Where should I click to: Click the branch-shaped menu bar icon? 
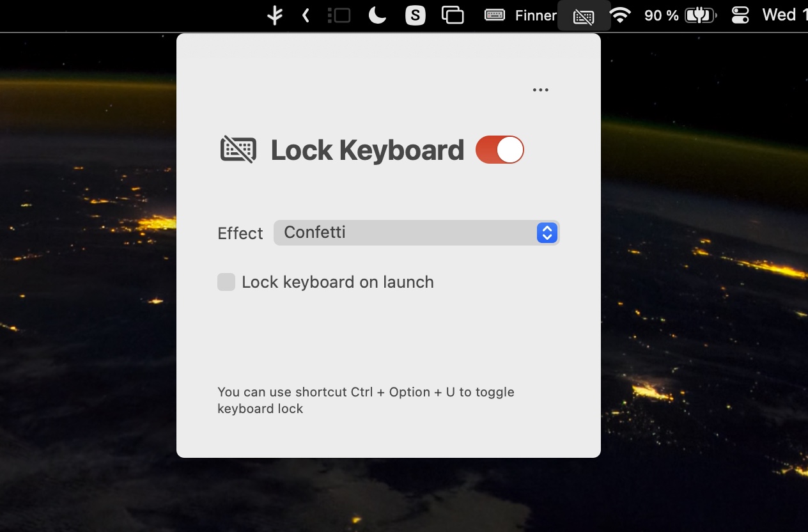pos(275,15)
